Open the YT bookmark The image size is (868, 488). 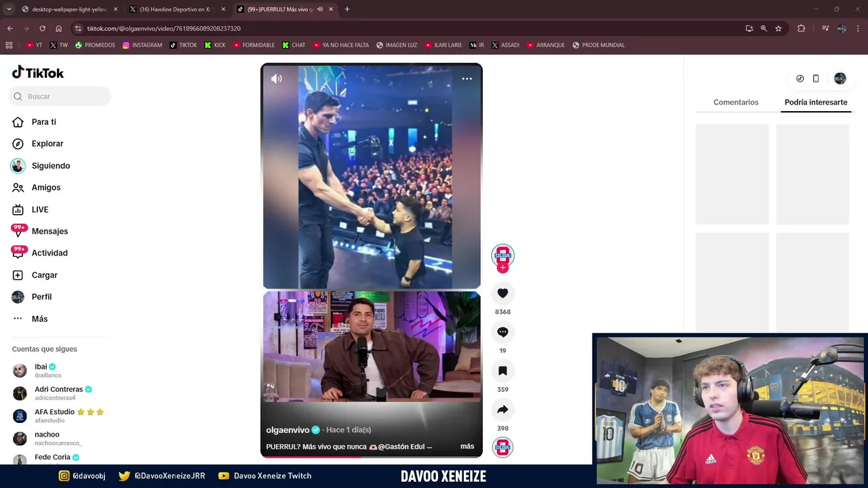tap(34, 45)
